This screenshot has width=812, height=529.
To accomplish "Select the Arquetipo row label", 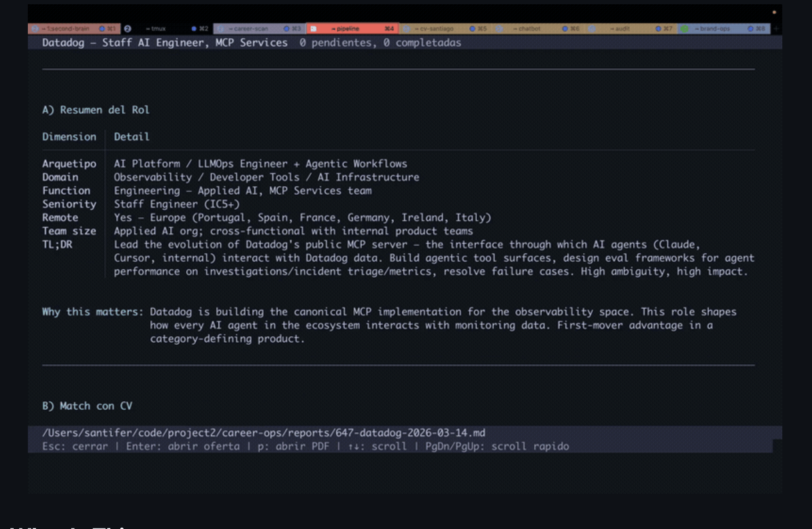I will click(69, 164).
